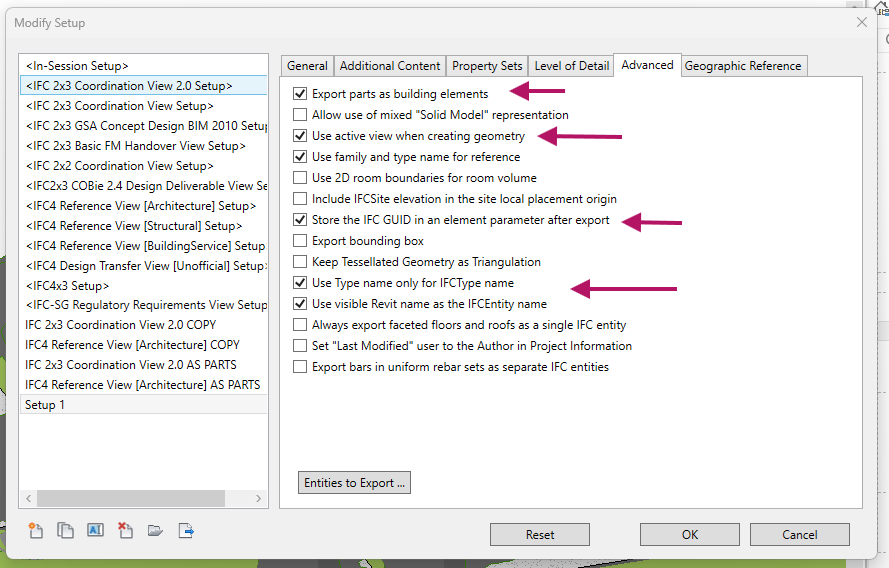Click the setup list scroll-left arrow
Image resolution: width=889 pixels, height=568 pixels.
point(28,498)
